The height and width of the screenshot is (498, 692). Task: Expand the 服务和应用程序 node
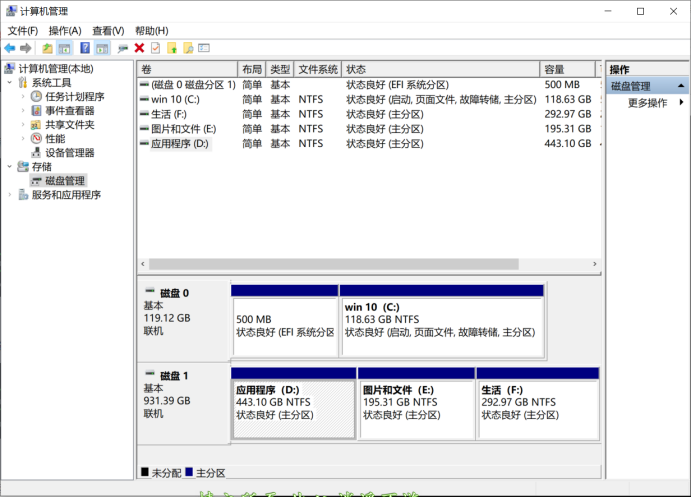click(10, 195)
